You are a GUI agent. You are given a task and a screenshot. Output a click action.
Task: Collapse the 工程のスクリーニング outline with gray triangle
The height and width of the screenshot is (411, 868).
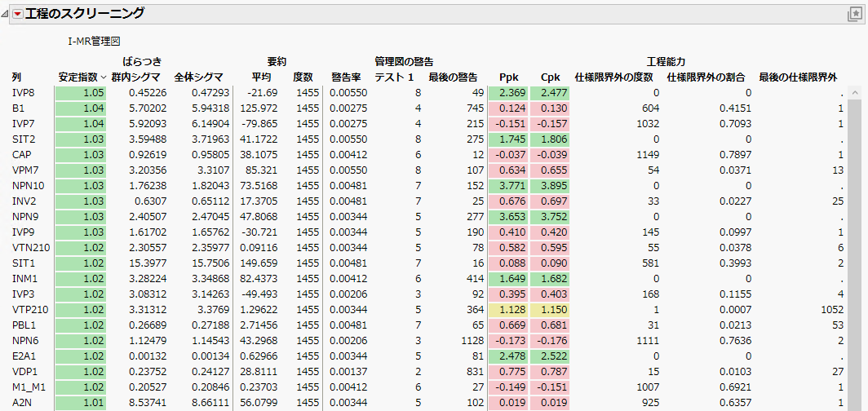click(x=7, y=14)
